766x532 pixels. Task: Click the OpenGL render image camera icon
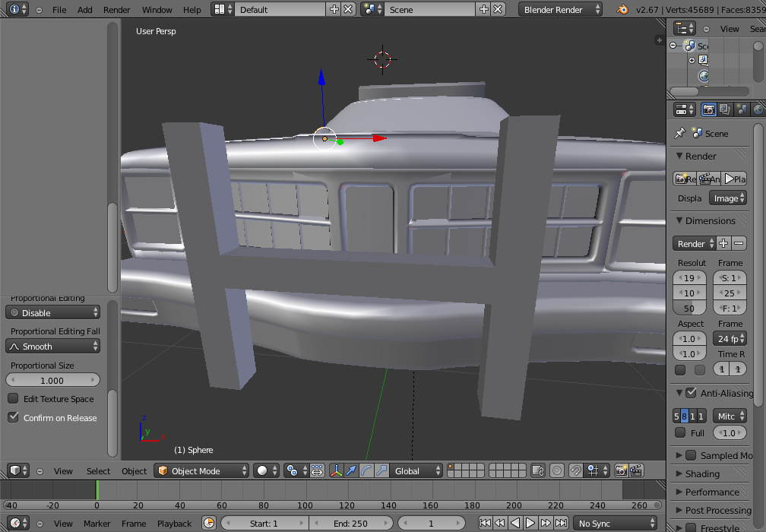coord(622,471)
